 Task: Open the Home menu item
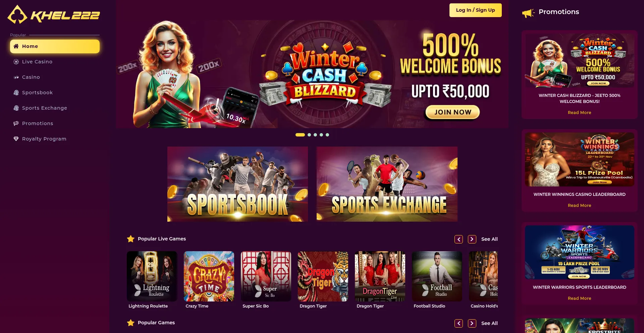[55, 46]
